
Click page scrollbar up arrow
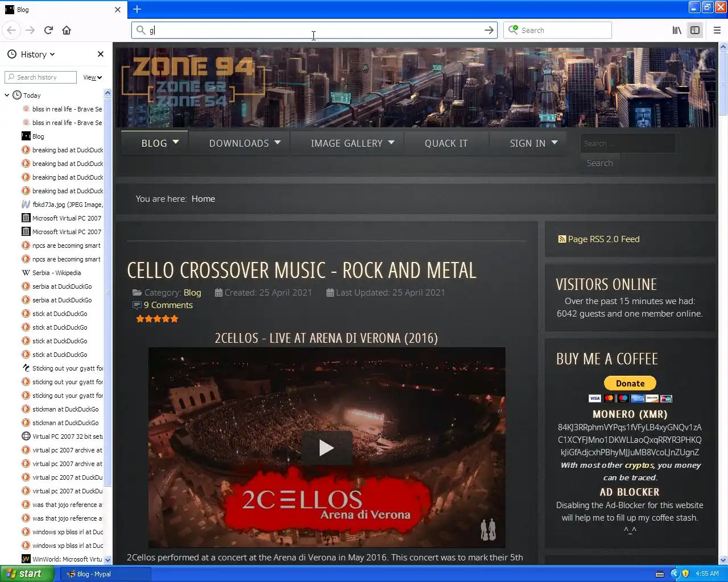[723, 47]
